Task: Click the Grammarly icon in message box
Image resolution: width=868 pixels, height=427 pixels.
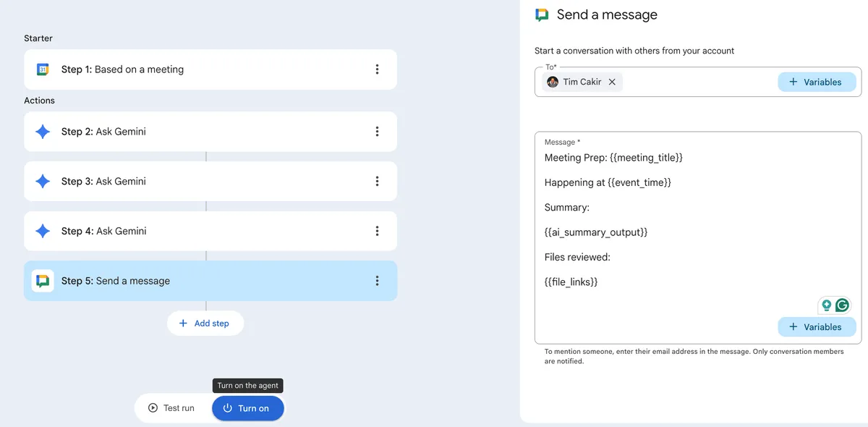Action: [x=842, y=305]
